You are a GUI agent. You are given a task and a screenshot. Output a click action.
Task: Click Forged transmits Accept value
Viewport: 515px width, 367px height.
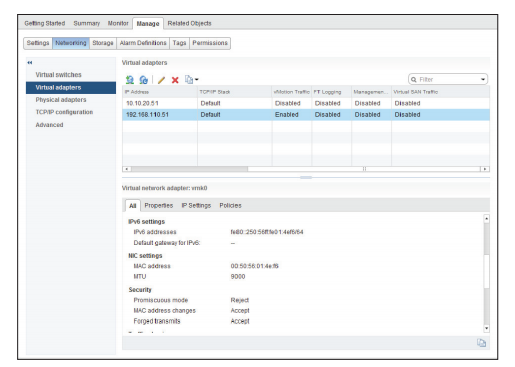tap(240, 321)
